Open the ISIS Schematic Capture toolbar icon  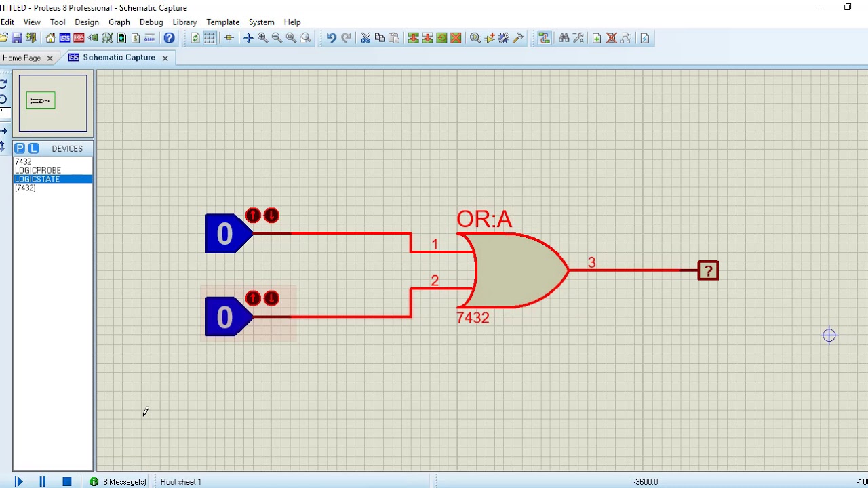(64, 38)
